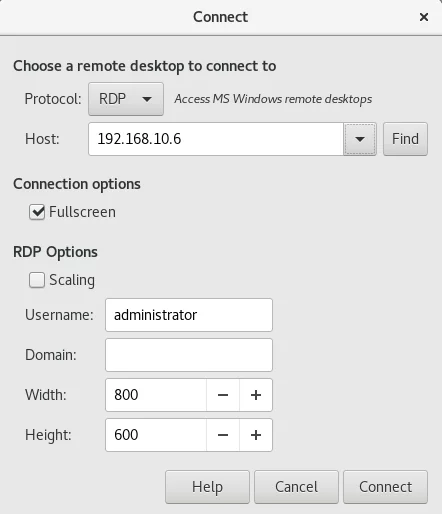Increase the Height value with plus button
442x514 pixels.
point(256,435)
